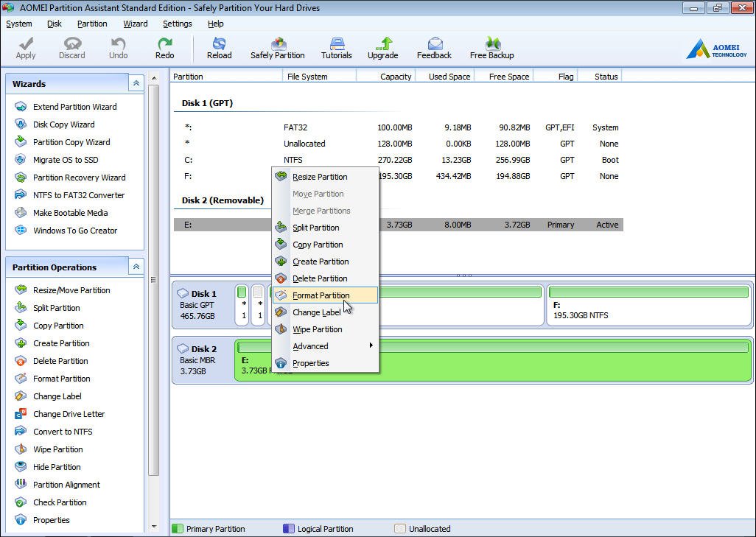Collapse the Partition Operations panel

pos(136,267)
